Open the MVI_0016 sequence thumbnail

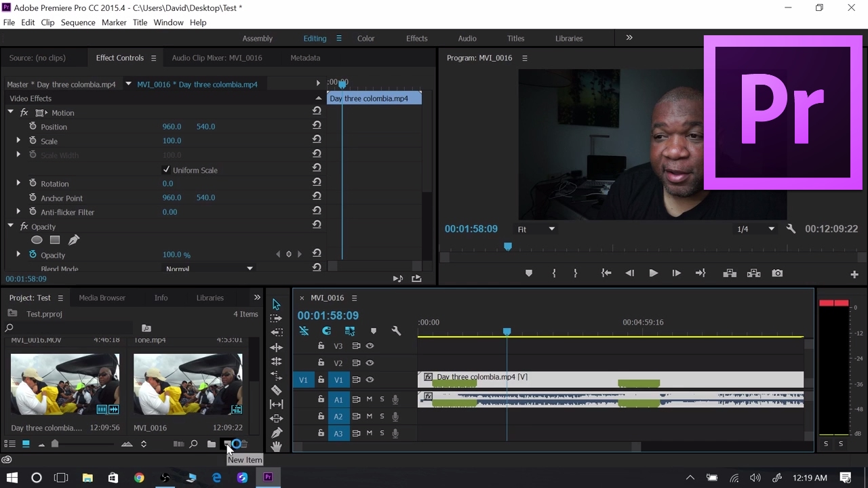[x=188, y=384]
